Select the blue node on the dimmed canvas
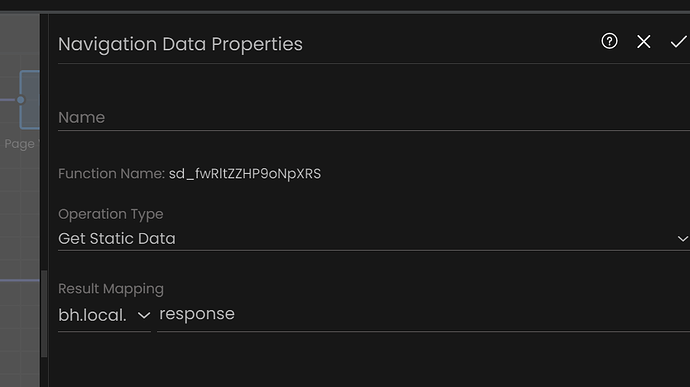The height and width of the screenshot is (387, 690). (29, 100)
